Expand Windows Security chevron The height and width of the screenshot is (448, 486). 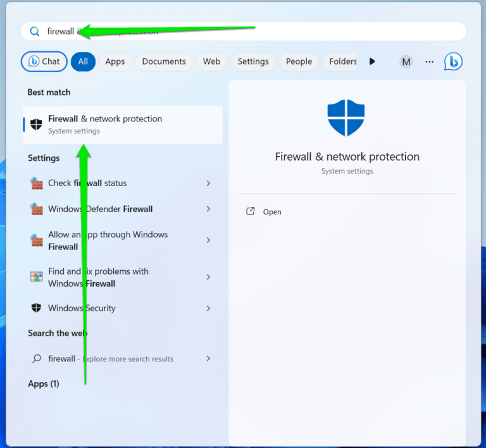tap(208, 308)
